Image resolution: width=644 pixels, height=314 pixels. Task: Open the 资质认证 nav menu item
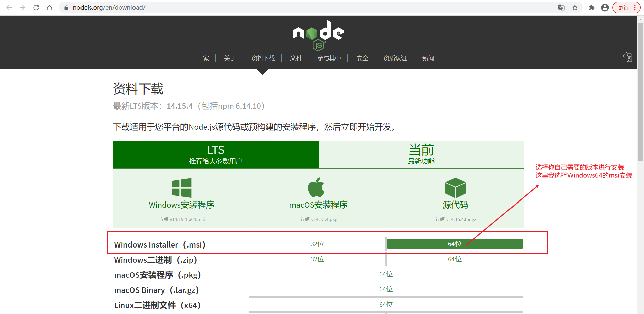395,58
